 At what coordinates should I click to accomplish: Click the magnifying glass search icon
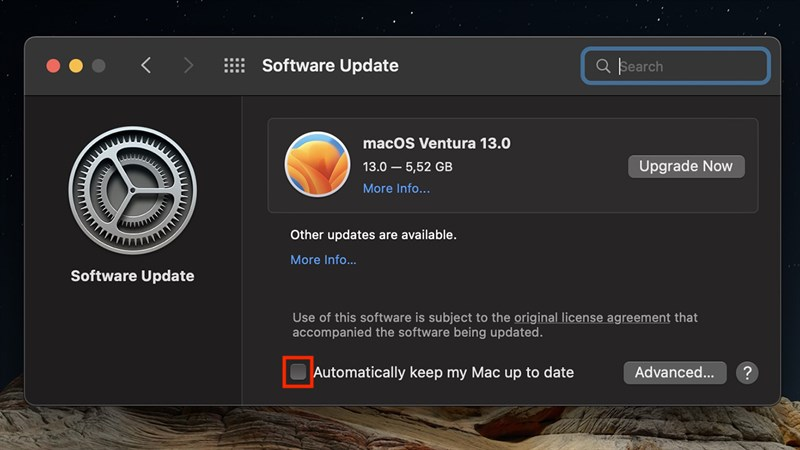point(603,66)
